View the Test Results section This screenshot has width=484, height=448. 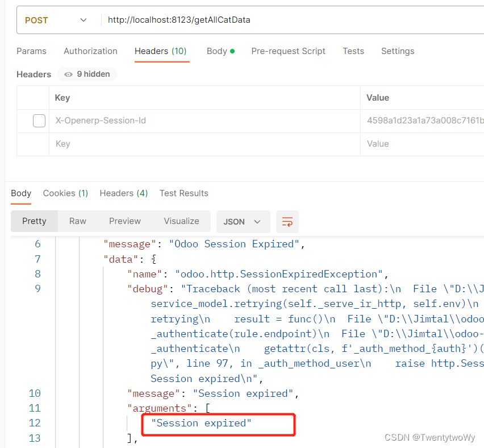[x=183, y=193]
